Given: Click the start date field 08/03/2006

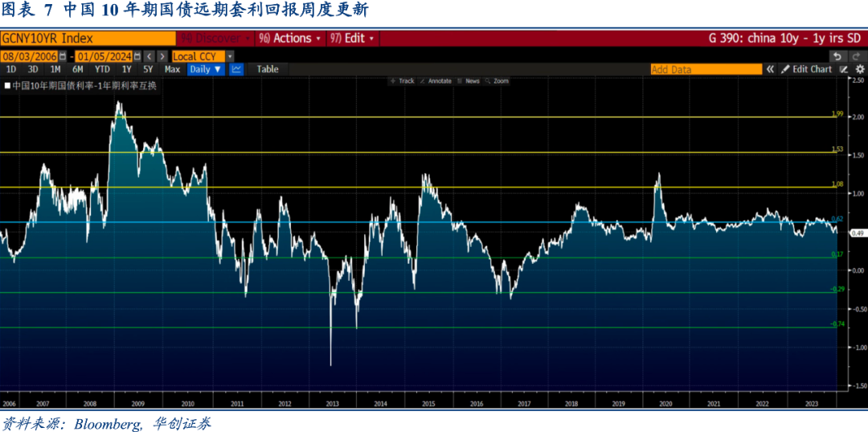Looking at the screenshot, I should coord(30,56).
